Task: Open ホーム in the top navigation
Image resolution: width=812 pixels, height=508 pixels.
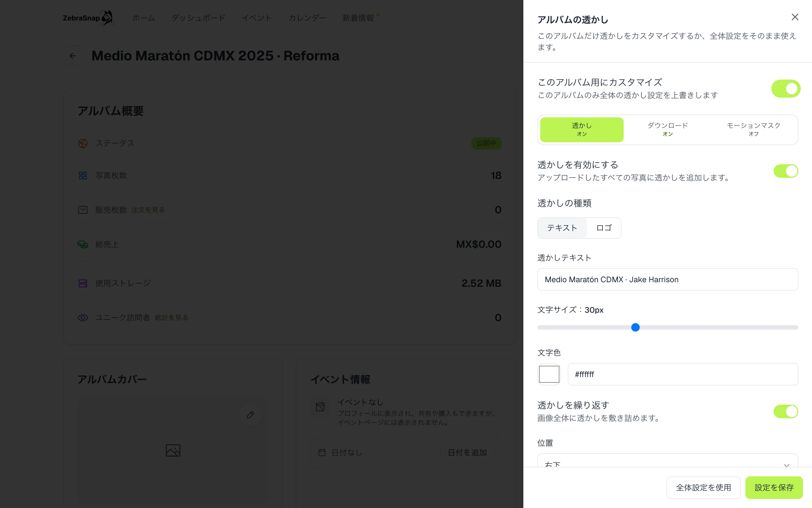Action: [144, 18]
